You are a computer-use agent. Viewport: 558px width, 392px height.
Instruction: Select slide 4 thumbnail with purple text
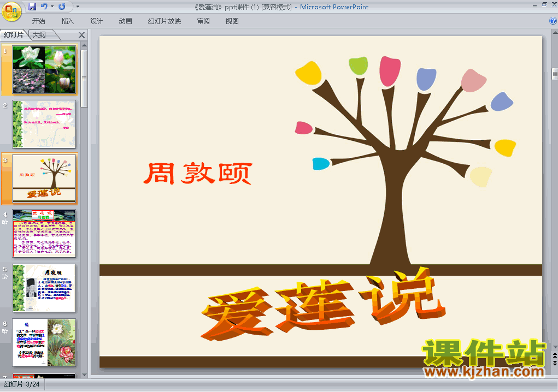pyautogui.click(x=44, y=233)
